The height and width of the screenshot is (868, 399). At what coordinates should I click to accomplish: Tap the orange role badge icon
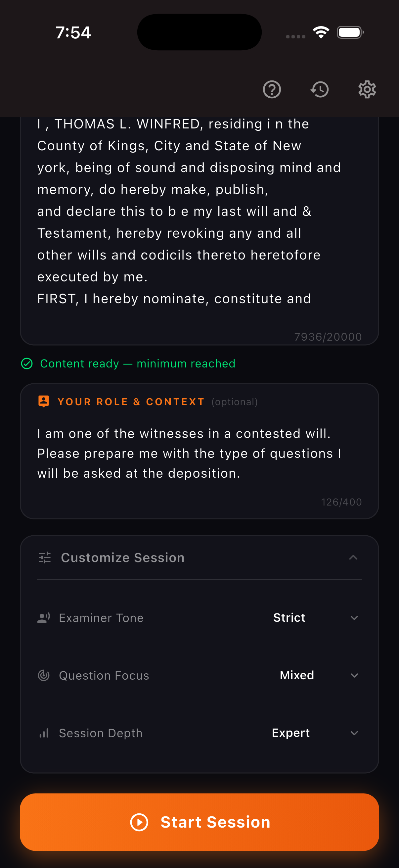44,401
